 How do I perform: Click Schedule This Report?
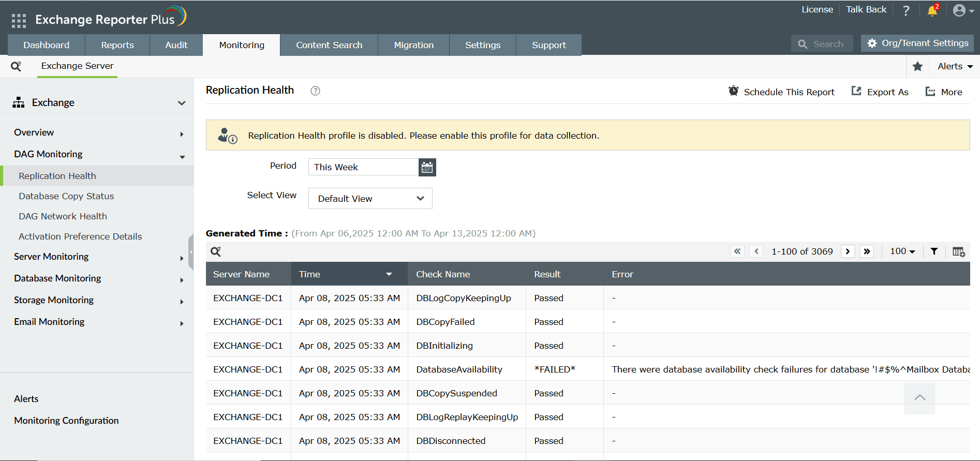pos(781,92)
